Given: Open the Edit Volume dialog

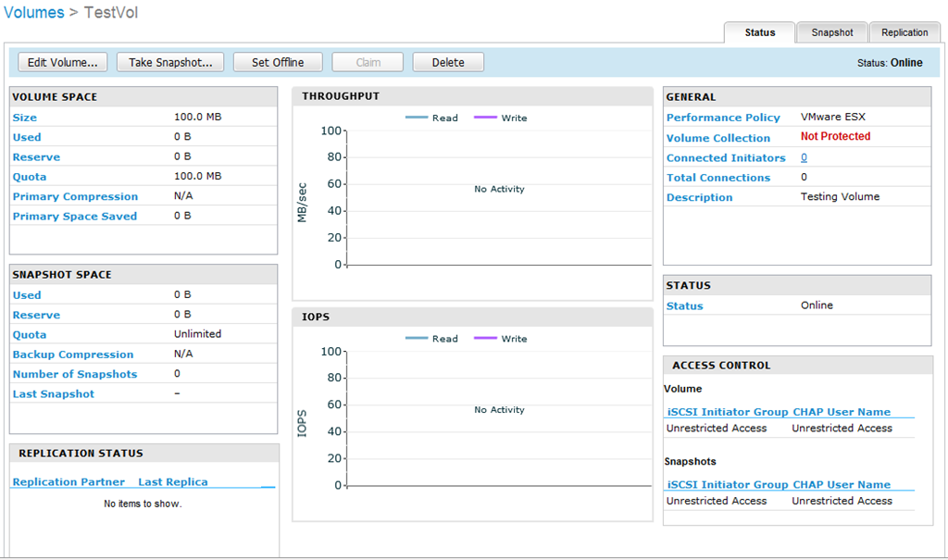Looking at the screenshot, I should tap(63, 63).
